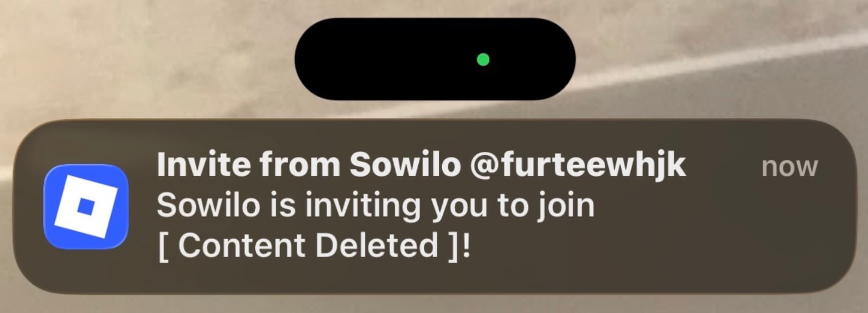Tap the "now" notification timestamp
This screenshot has width=868, height=313.
point(789,167)
